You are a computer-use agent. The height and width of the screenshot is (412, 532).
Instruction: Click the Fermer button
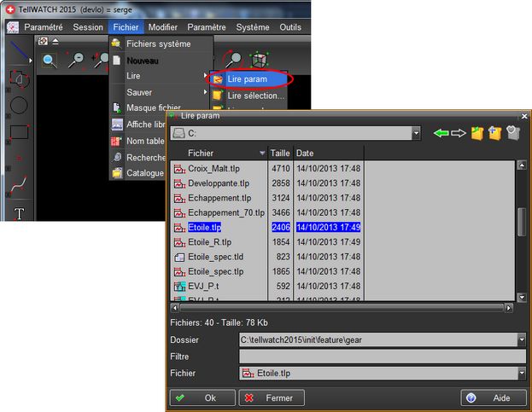[272, 397]
